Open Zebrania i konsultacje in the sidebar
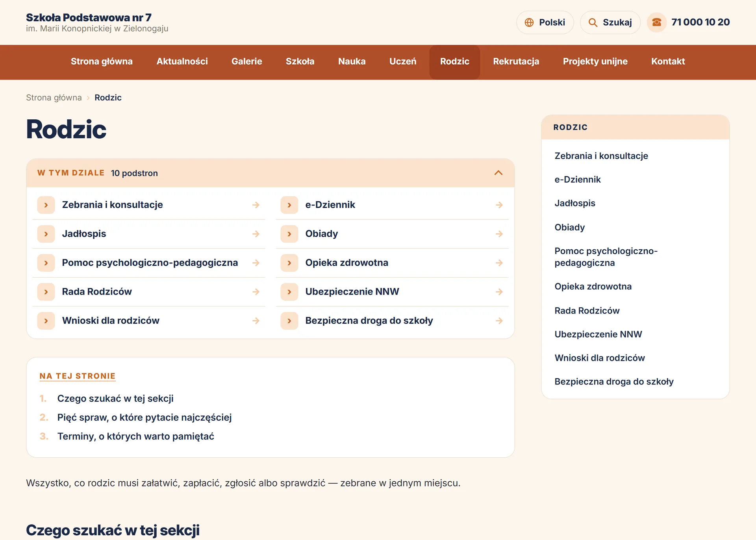 [x=601, y=156]
